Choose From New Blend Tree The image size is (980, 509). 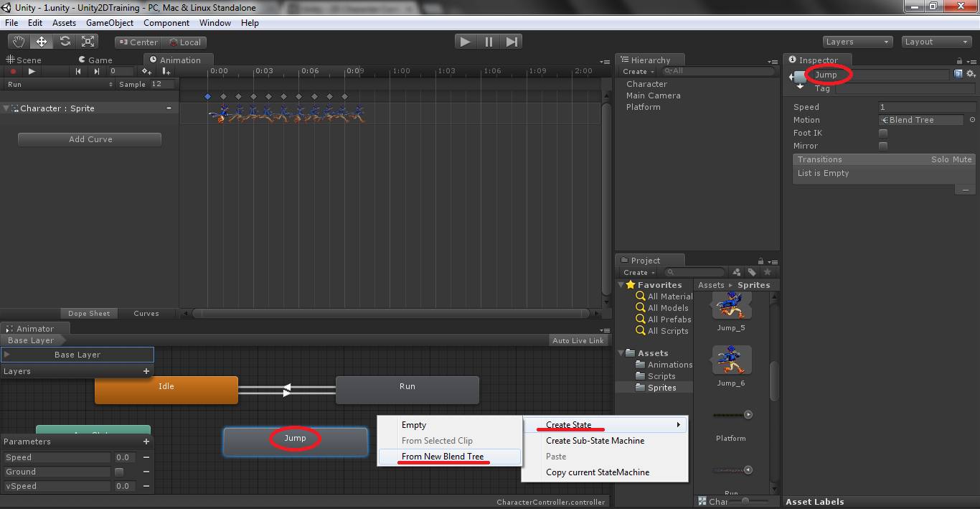[x=449, y=457]
